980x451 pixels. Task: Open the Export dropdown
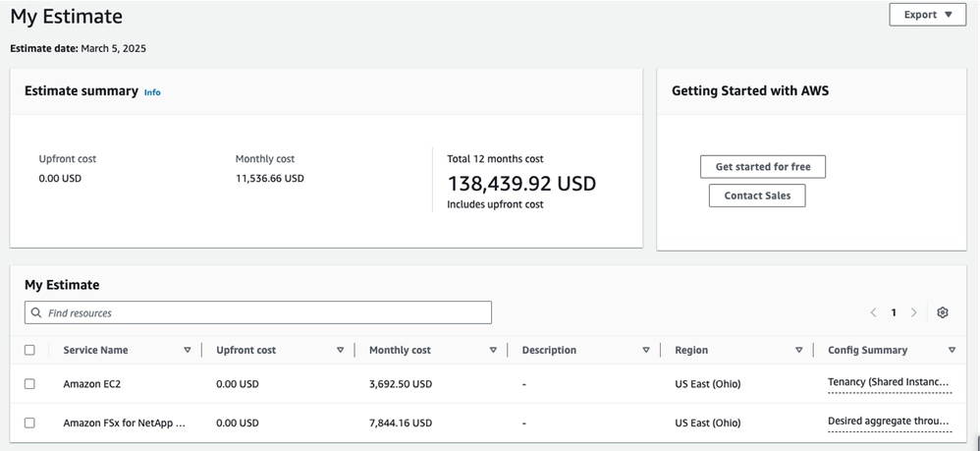click(x=927, y=15)
